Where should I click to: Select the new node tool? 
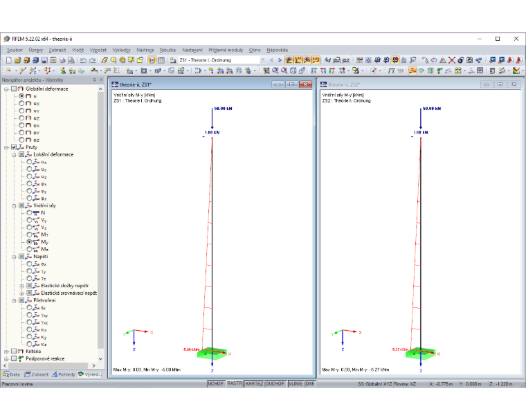point(9,71)
